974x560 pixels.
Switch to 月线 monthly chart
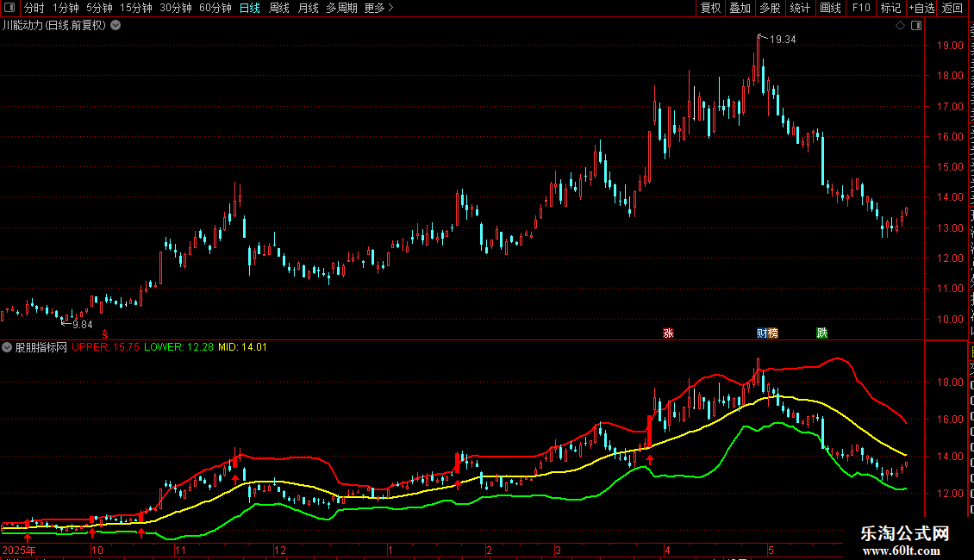tap(308, 8)
